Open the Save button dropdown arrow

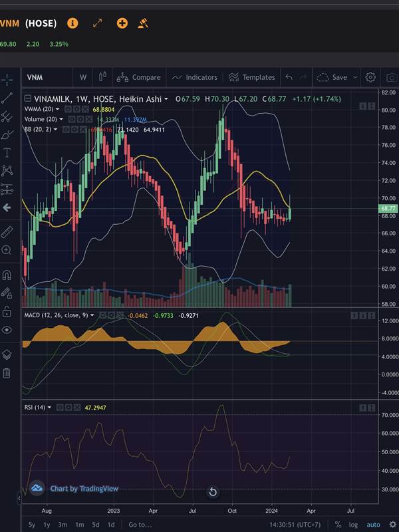click(355, 77)
